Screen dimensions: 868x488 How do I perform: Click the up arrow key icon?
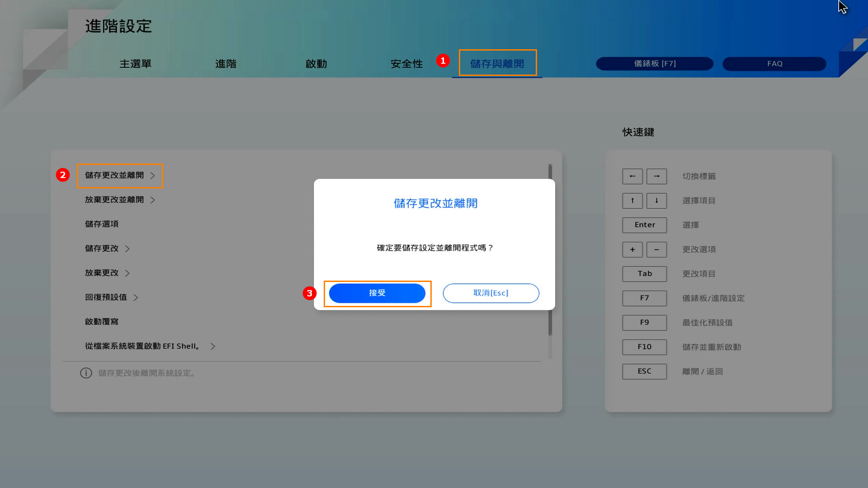click(x=632, y=201)
